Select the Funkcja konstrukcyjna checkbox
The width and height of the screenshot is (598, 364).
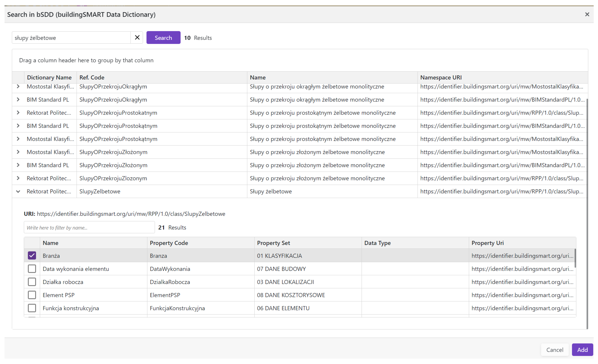point(32,308)
